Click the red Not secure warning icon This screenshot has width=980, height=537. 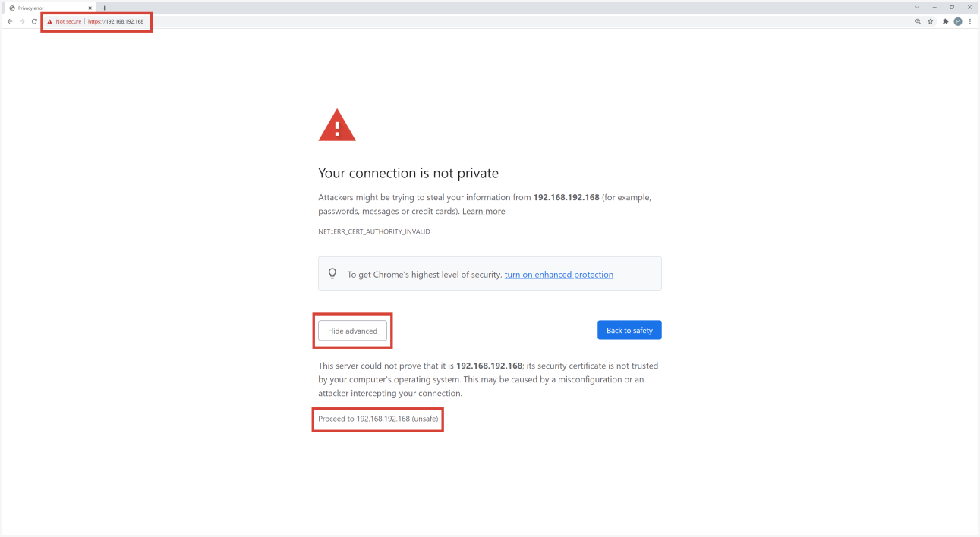(x=50, y=21)
